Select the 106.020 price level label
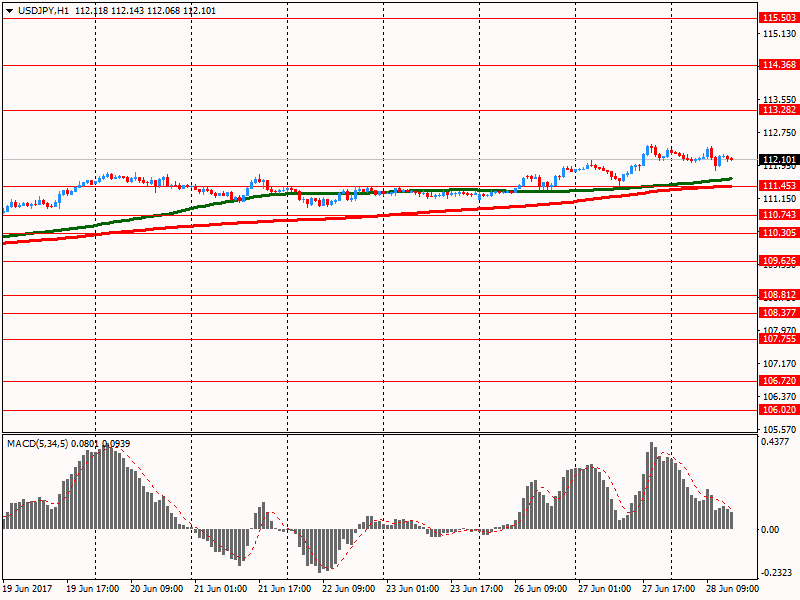This screenshot has height=600, width=800. click(x=779, y=410)
